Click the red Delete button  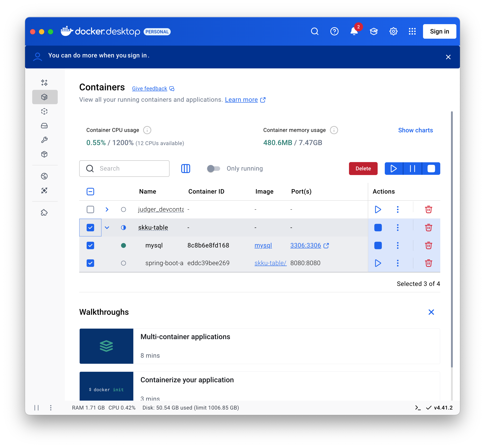[x=363, y=169]
